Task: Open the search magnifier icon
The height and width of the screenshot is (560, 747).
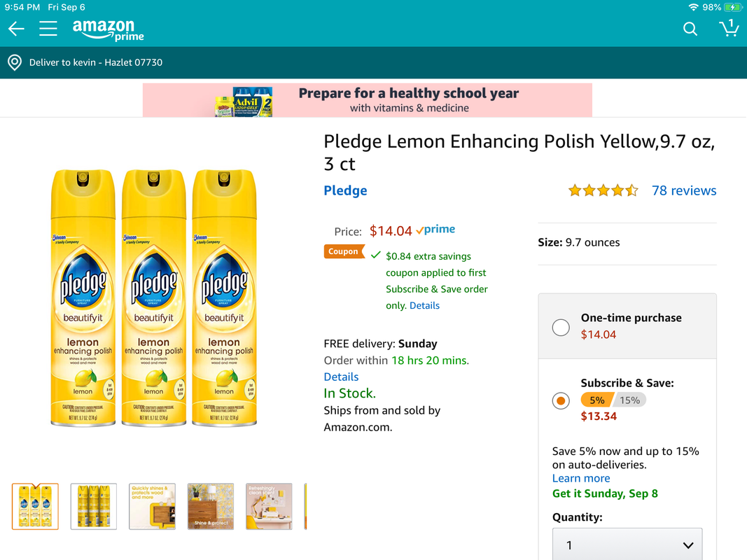Action: click(690, 29)
